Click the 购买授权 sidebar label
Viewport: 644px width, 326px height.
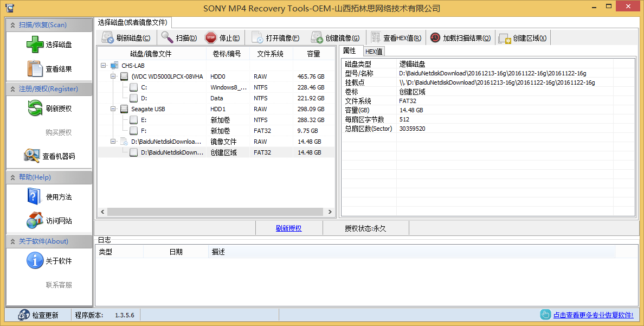point(59,132)
